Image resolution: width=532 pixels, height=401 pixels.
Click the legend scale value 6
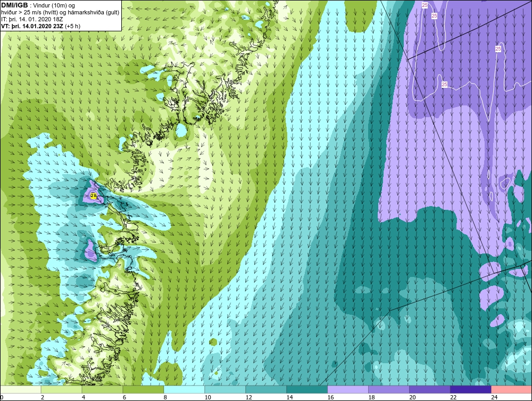tap(124, 397)
